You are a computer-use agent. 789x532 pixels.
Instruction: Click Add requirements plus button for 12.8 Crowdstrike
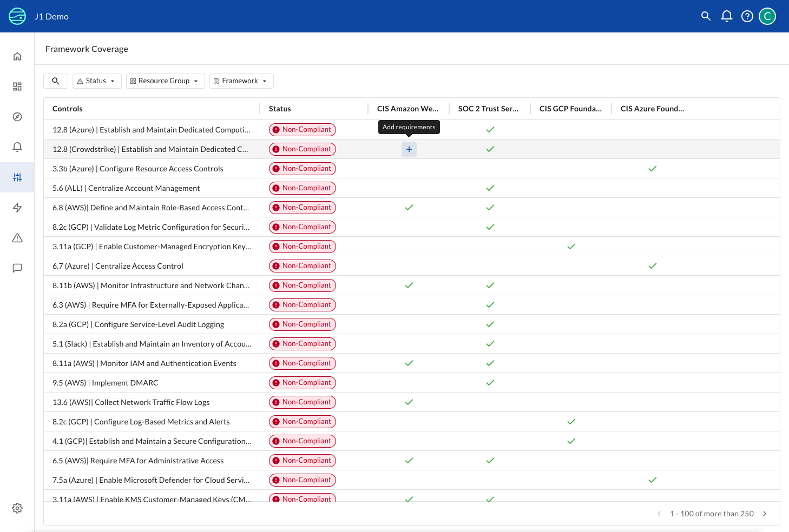click(409, 149)
